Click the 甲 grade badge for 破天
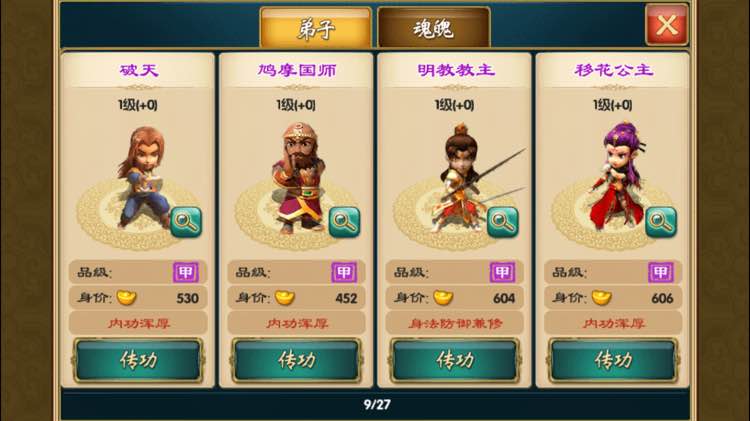Screen dimensions: 750x421 click(186, 273)
